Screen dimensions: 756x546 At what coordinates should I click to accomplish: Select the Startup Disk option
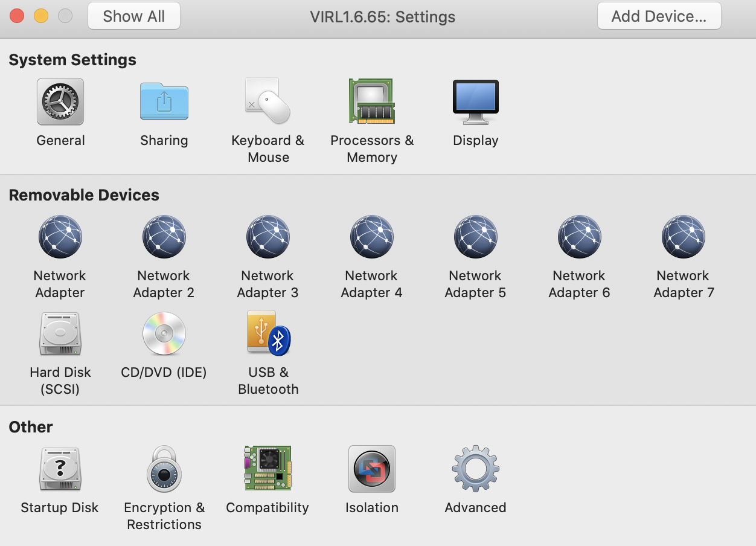(x=60, y=468)
